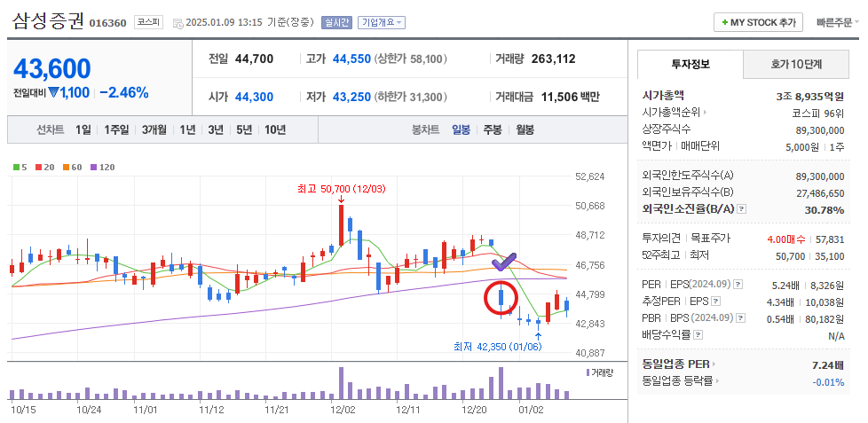Click the 고가 value 44,550
The width and height of the screenshot is (868, 423).
point(351,59)
